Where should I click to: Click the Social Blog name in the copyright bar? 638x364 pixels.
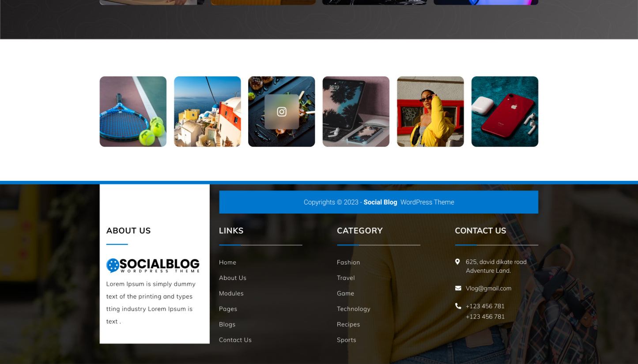380,202
